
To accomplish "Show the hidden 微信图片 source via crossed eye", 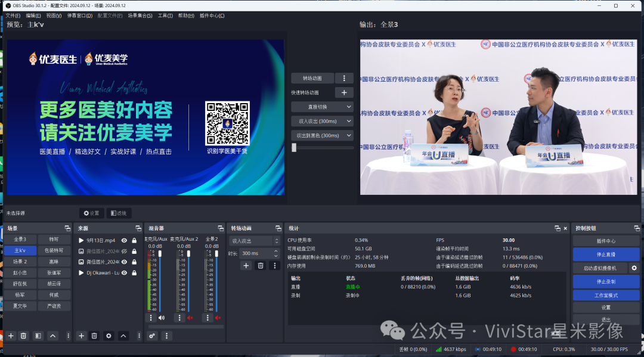I will [124, 251].
